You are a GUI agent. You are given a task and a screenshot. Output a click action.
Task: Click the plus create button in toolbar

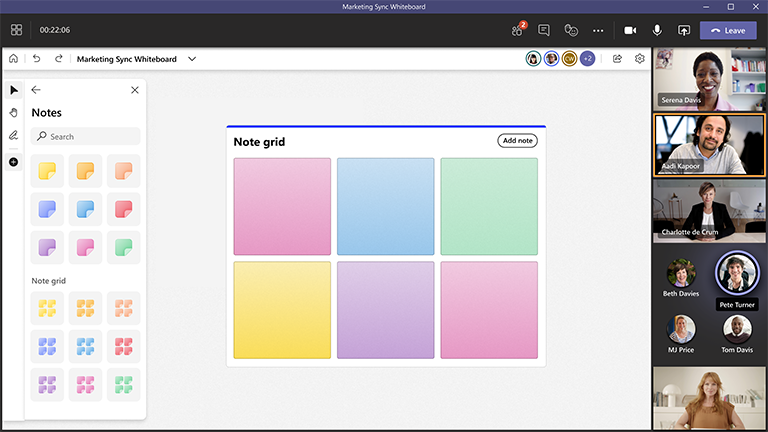click(13, 162)
